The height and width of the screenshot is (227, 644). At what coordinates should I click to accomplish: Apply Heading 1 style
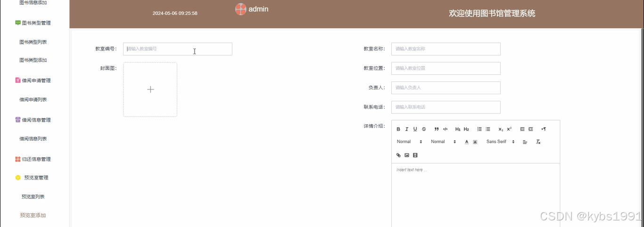click(458, 129)
